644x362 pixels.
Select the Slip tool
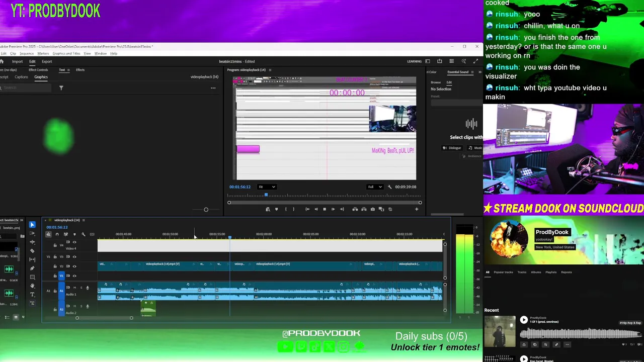32,259
